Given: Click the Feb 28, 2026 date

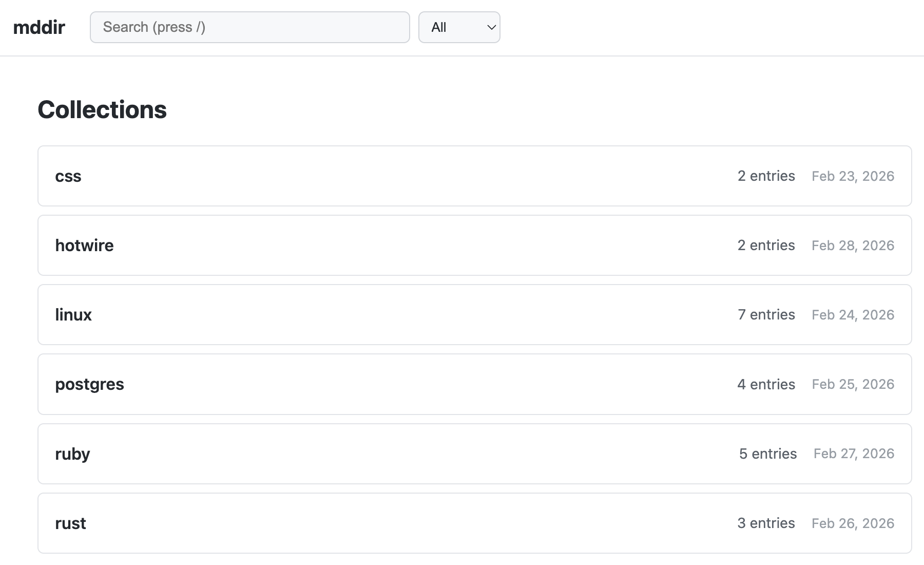Looking at the screenshot, I should (x=853, y=246).
